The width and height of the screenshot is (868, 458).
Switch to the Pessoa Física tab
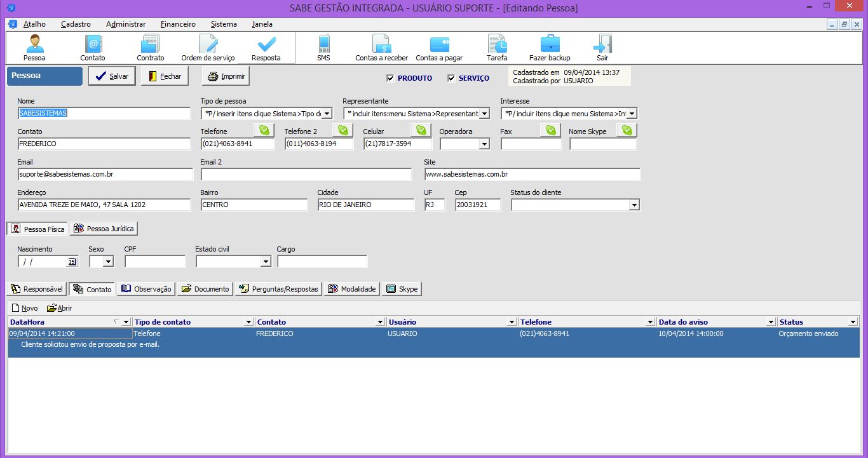37,229
